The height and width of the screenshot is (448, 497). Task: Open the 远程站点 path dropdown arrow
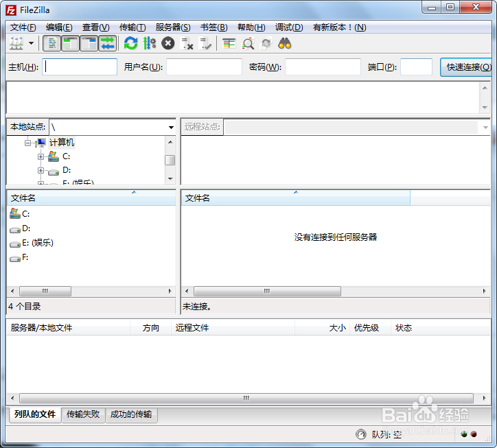[485, 128]
